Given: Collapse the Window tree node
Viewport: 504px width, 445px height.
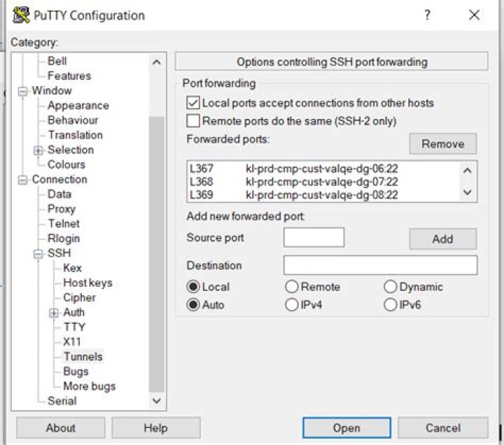Looking at the screenshot, I should pyautogui.click(x=22, y=91).
